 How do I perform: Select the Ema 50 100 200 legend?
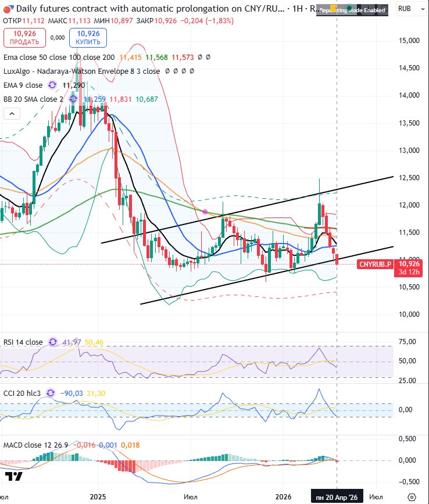[x=58, y=58]
